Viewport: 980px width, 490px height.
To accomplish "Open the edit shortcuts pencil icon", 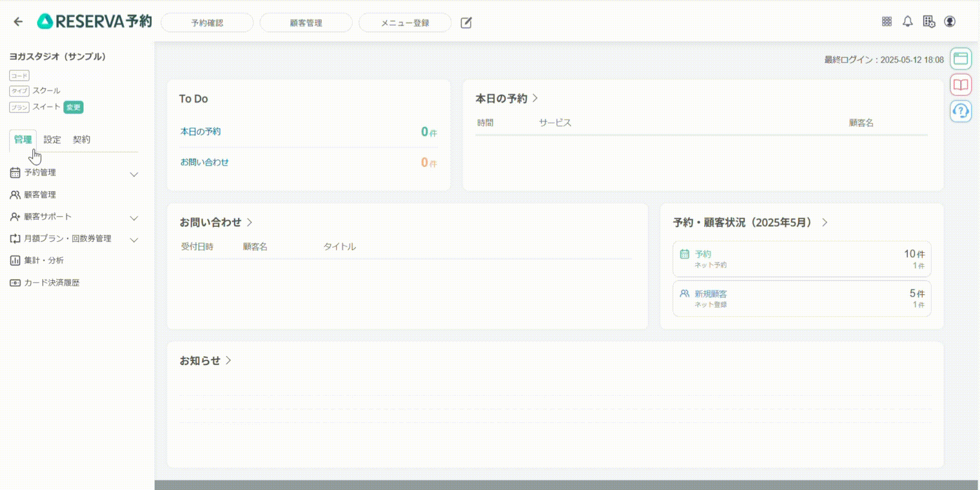I will click(x=466, y=23).
